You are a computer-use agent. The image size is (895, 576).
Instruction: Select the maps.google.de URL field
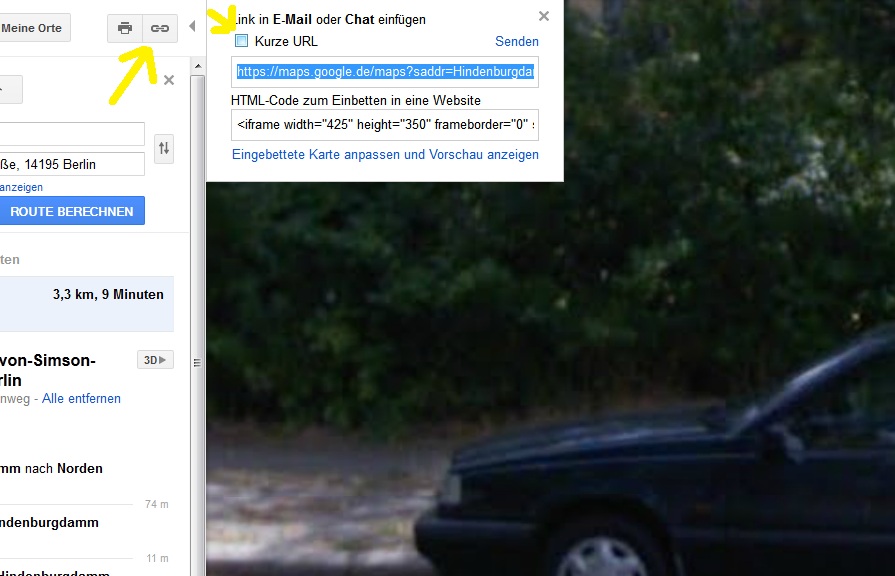(x=385, y=71)
